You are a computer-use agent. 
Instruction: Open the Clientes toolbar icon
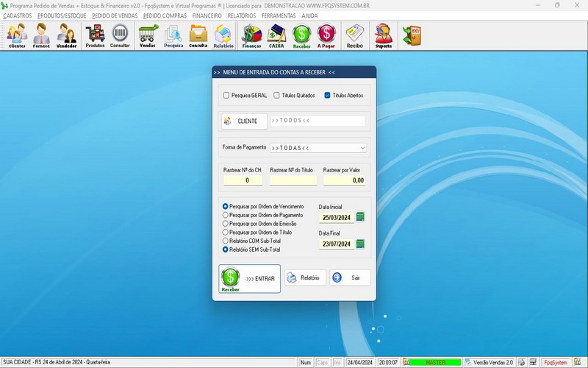[x=17, y=35]
